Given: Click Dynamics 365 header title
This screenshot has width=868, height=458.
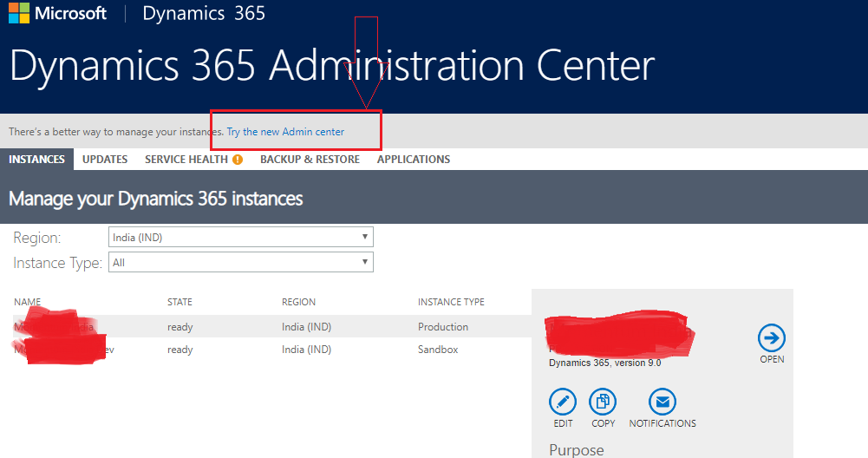Looking at the screenshot, I should (204, 14).
